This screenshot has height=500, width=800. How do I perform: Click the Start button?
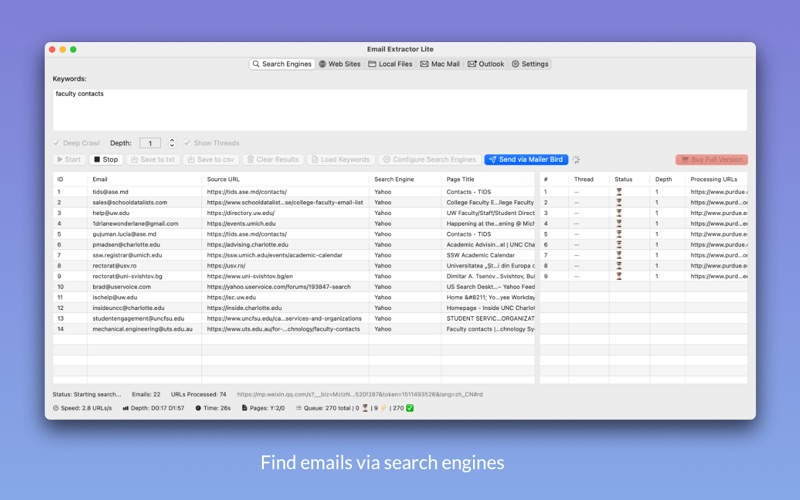(69, 160)
